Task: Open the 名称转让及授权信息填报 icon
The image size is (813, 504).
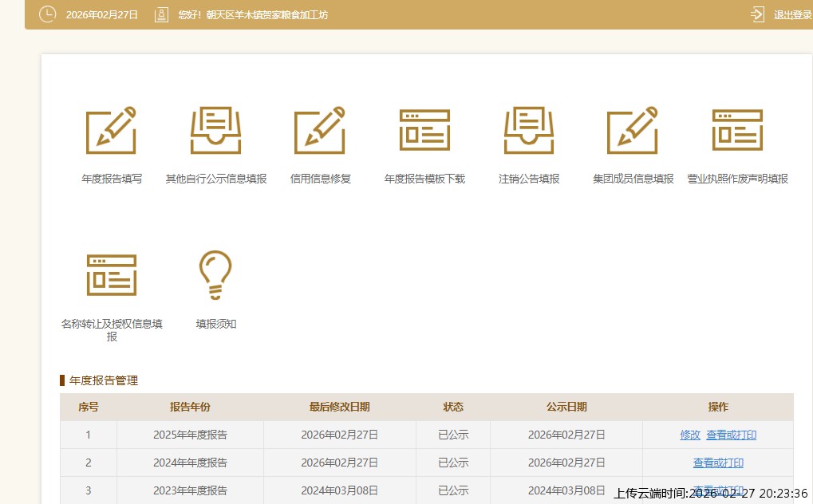Action: (111, 274)
